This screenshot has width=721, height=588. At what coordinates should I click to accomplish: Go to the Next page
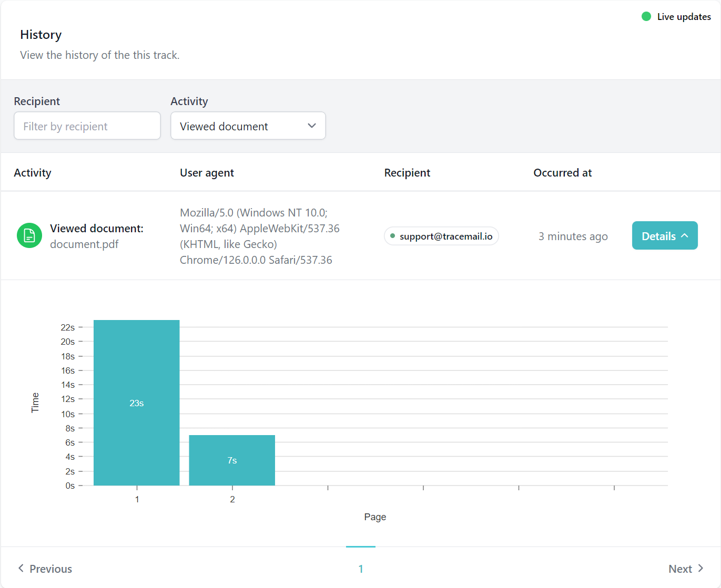pos(686,569)
